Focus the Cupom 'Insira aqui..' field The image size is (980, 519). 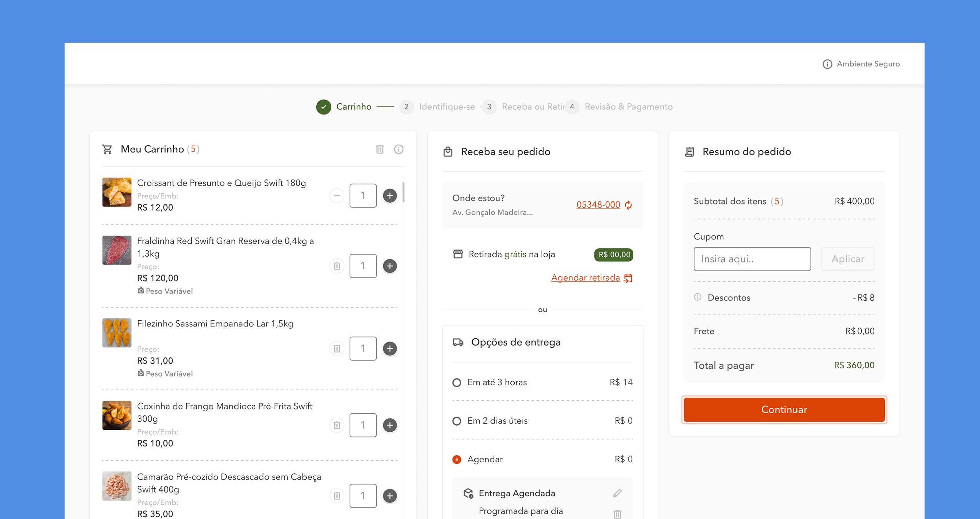pyautogui.click(x=752, y=259)
